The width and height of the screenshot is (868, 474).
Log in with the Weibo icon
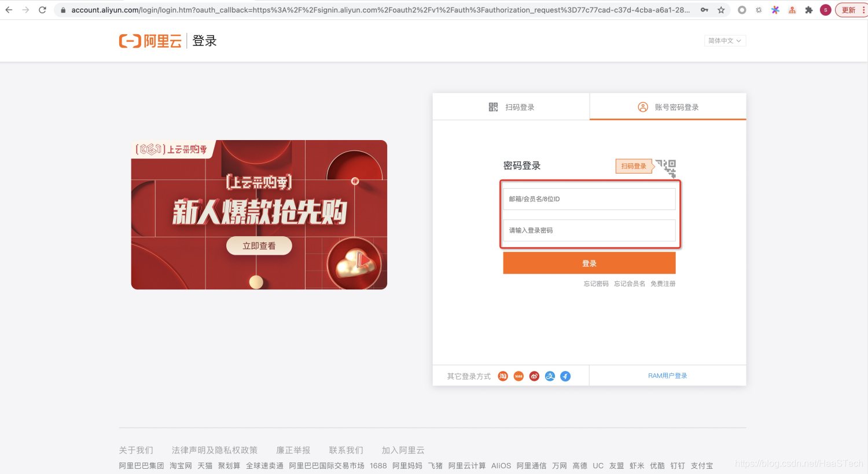[534, 376]
